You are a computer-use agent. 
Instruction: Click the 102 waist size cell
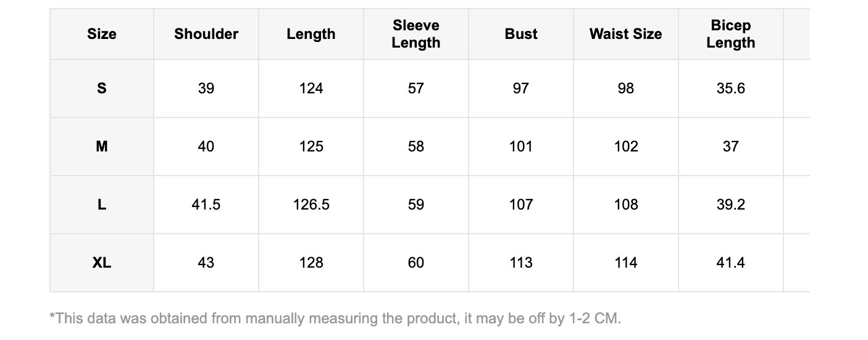point(625,147)
